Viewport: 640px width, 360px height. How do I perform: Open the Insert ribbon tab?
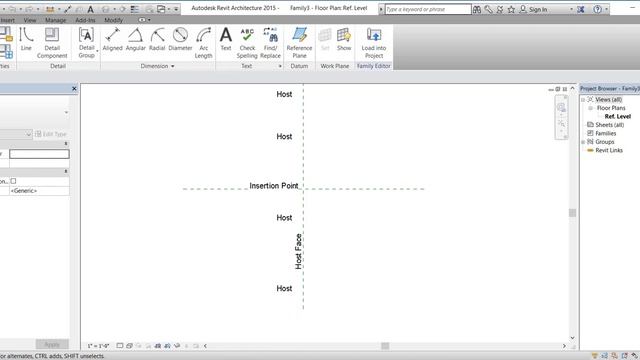[x=7, y=20]
